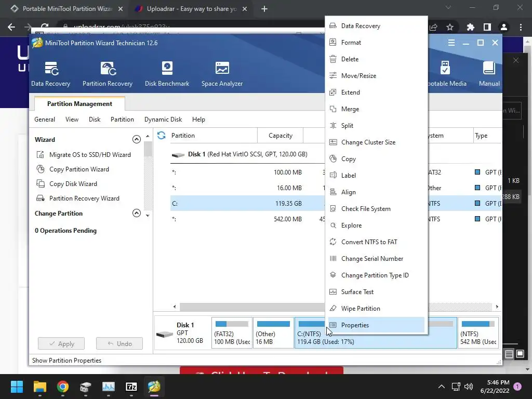The width and height of the screenshot is (532, 399).
Task: Open the Disk menu
Action: click(x=95, y=119)
